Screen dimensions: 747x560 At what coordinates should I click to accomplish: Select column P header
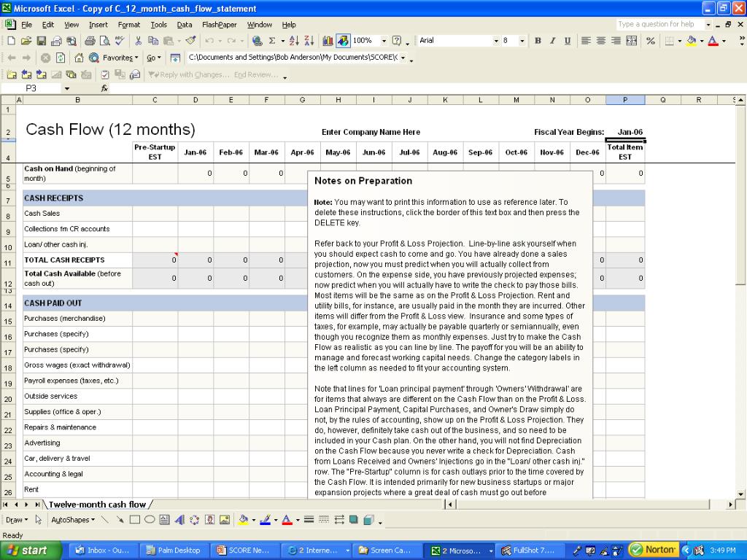point(625,100)
